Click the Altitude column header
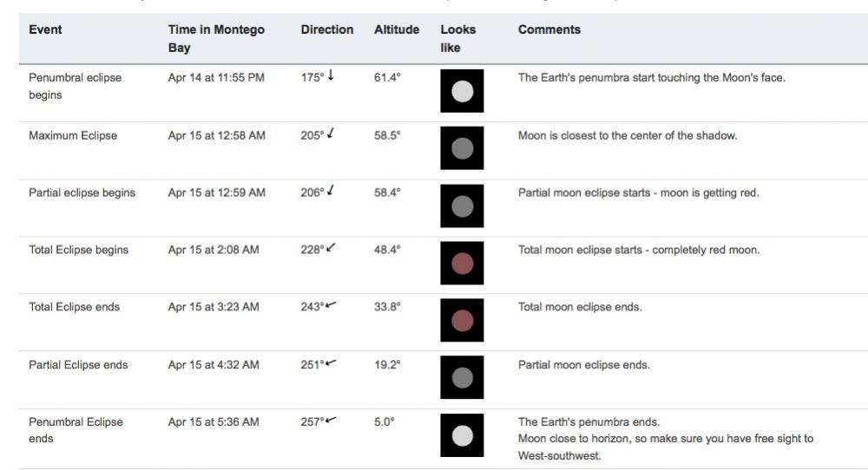 pos(397,29)
